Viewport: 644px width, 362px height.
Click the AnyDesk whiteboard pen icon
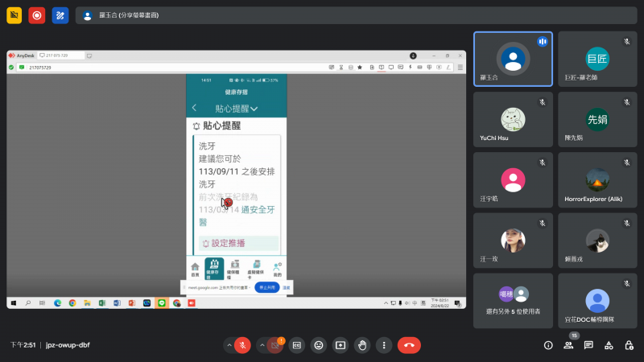coord(448,68)
